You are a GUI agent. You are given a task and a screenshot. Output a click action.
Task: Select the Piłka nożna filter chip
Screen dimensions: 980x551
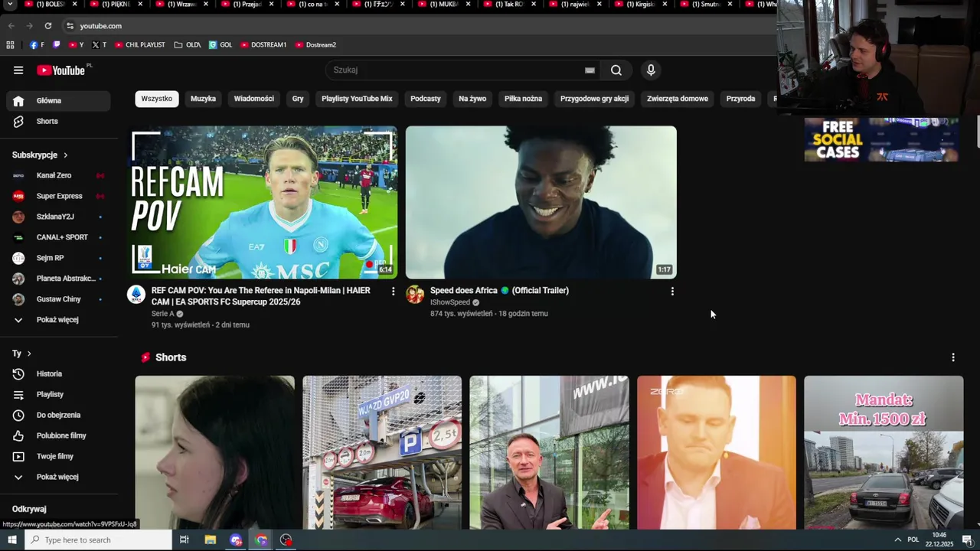pos(523,99)
